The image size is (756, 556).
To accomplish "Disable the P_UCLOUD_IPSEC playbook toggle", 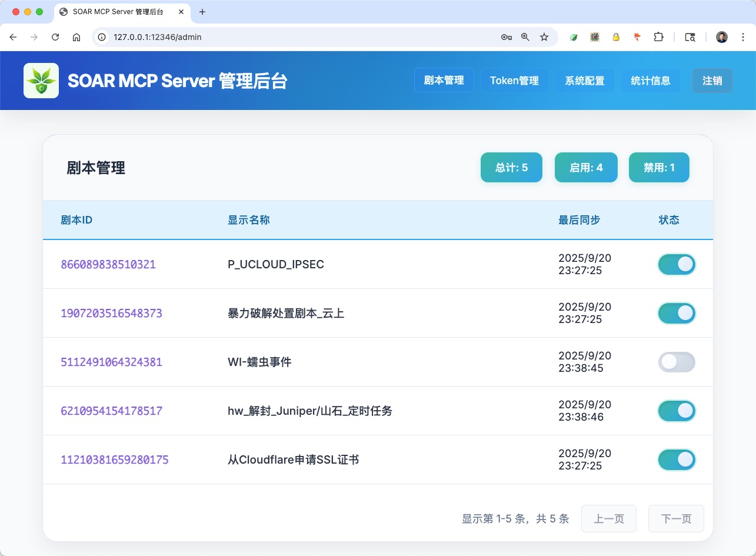I will click(x=676, y=264).
